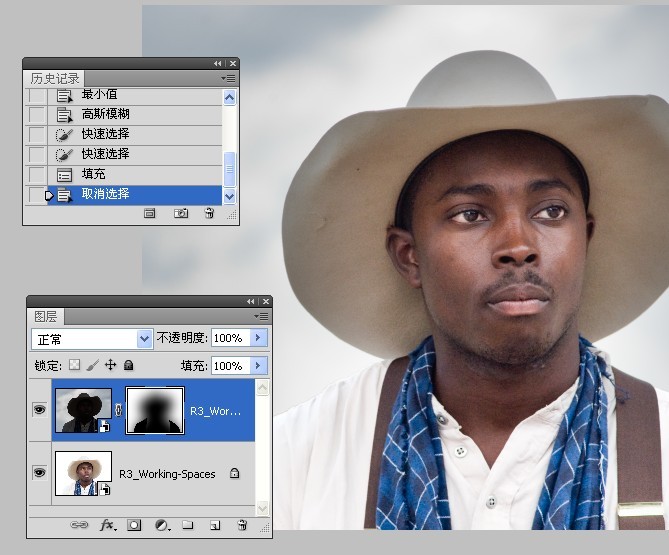Switch to the 图层 tab
This screenshot has width=669, height=555.
(x=45, y=317)
